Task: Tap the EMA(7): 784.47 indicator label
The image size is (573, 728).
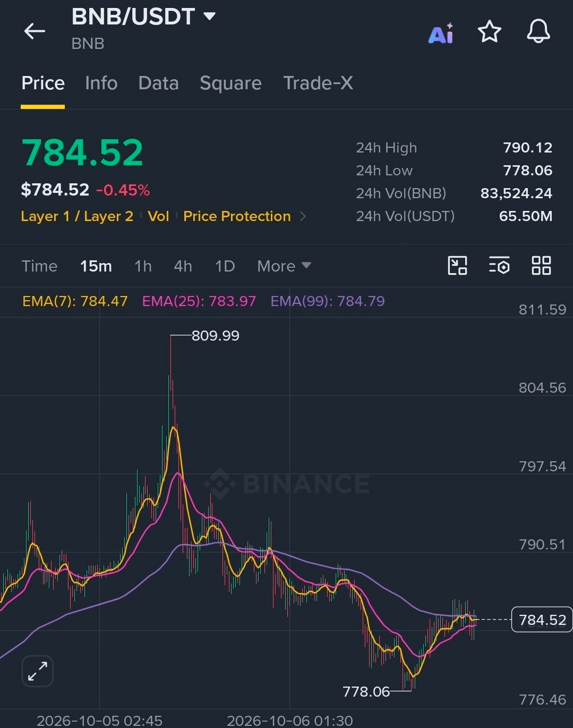Action: (75, 301)
